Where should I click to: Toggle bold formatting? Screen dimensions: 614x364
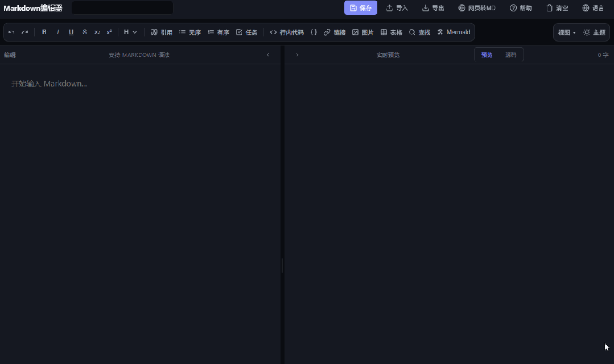pyautogui.click(x=44, y=32)
